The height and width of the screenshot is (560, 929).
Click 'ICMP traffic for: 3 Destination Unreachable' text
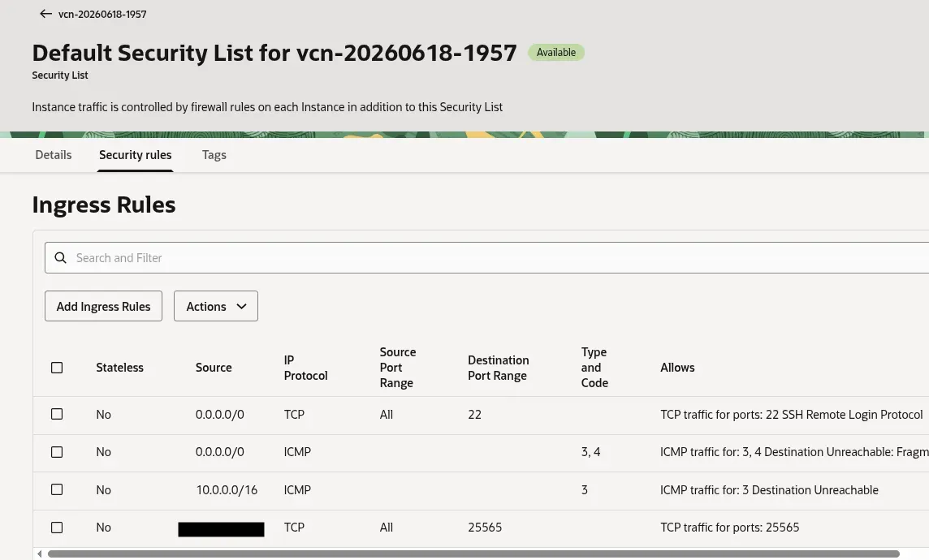coord(769,489)
